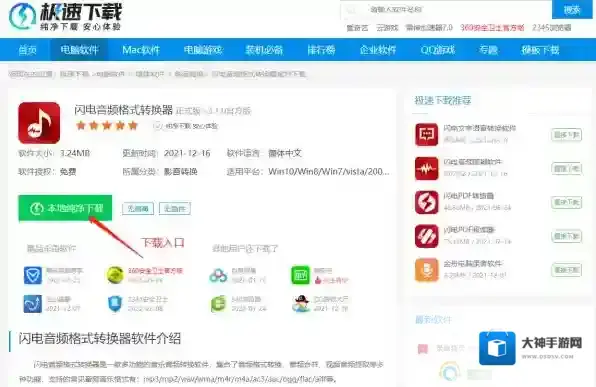Open the QQ游戏 navigation tab
596x387 pixels.
(437, 50)
